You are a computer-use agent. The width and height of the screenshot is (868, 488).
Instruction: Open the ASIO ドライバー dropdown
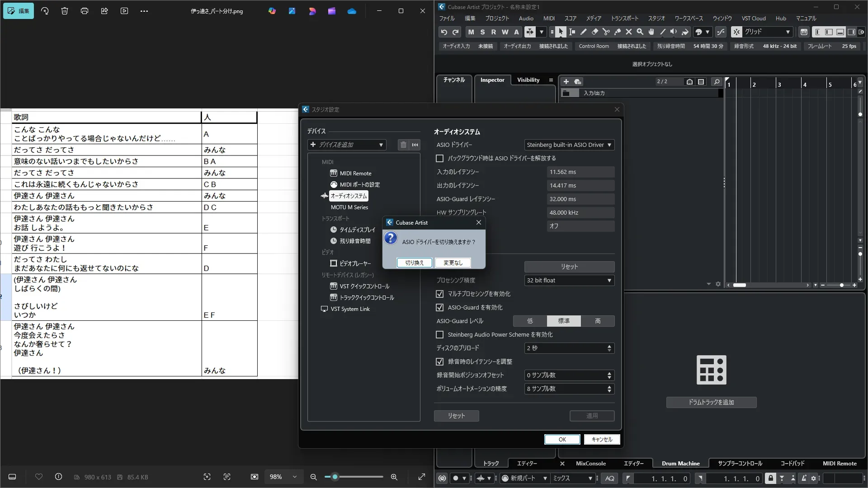click(x=569, y=145)
